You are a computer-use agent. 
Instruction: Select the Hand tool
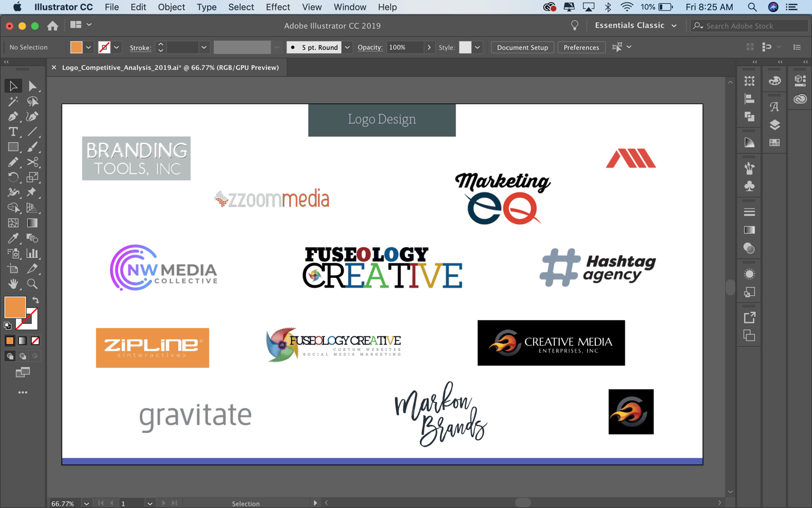pos(13,284)
